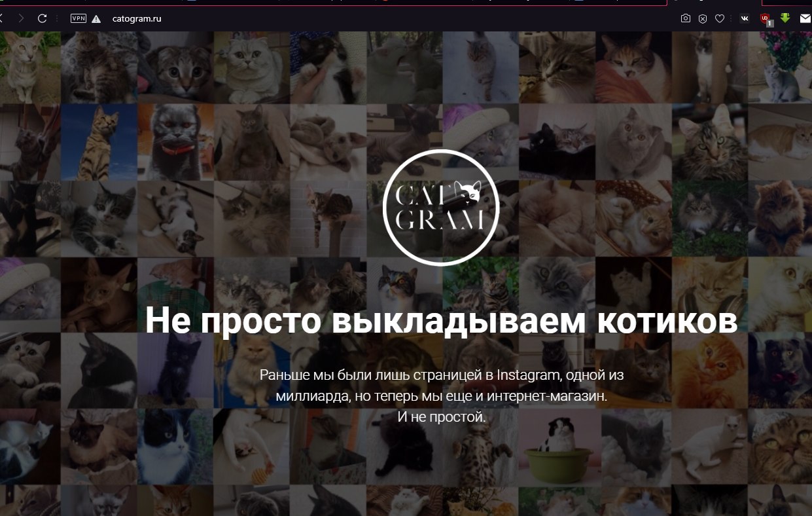Open the grey Scottish fold cat photo

(252, 68)
